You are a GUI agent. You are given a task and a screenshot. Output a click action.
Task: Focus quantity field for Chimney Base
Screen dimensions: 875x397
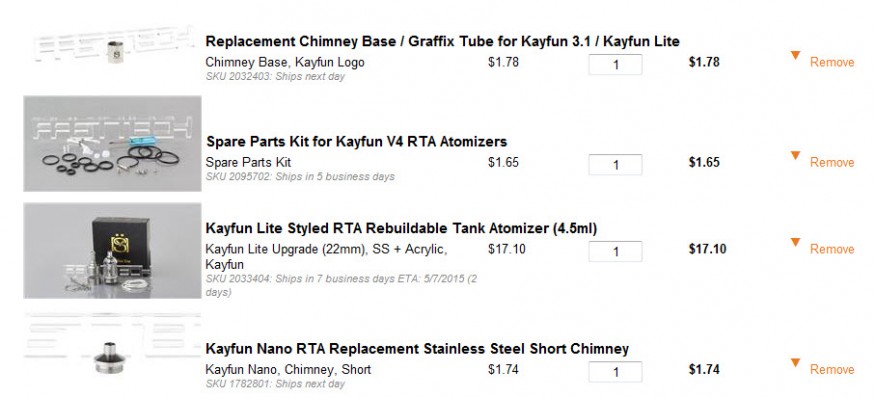coord(616,64)
